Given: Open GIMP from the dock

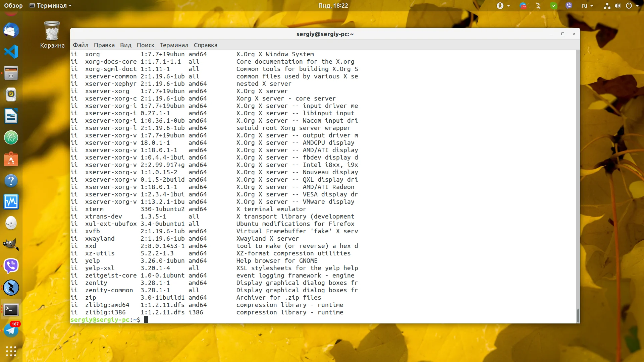Looking at the screenshot, I should 11,244.
